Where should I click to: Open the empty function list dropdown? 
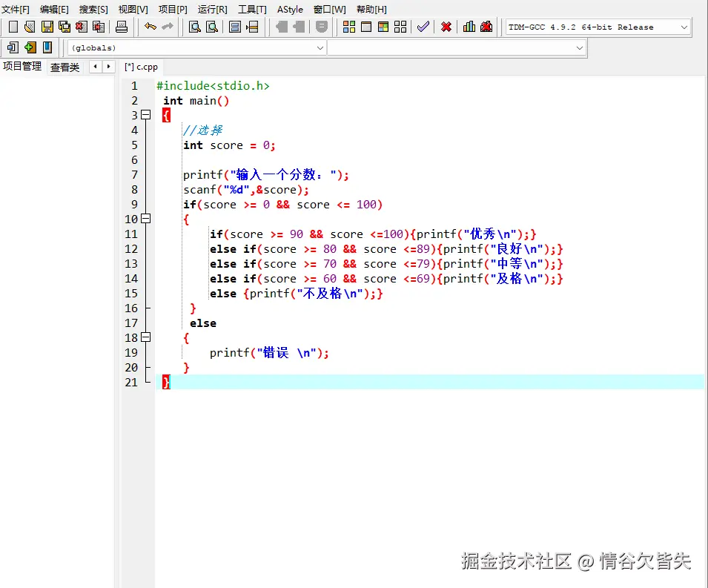click(x=456, y=48)
